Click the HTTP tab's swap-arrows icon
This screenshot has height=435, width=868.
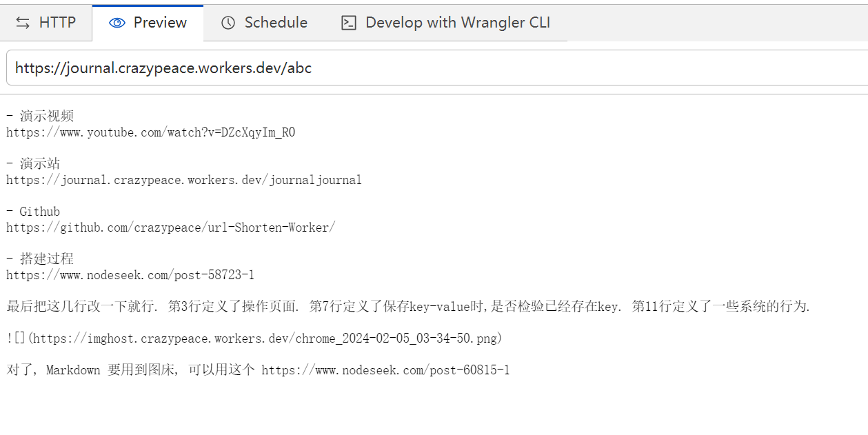(x=23, y=23)
